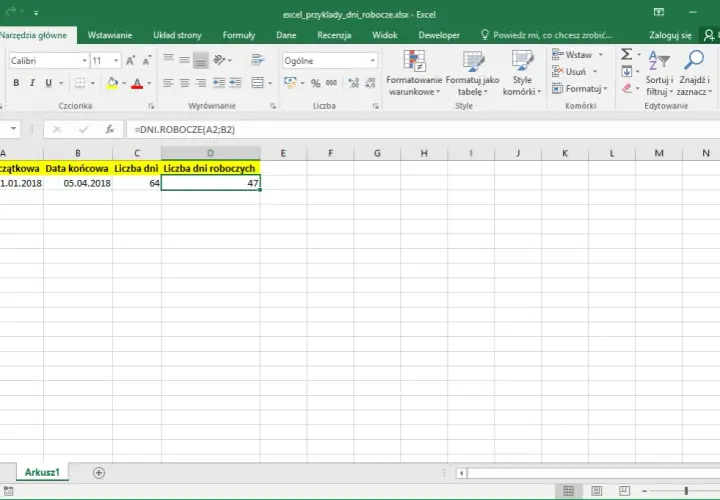The image size is (720, 500).
Task: Open Formatowanie warunkowe menu
Action: [x=414, y=73]
